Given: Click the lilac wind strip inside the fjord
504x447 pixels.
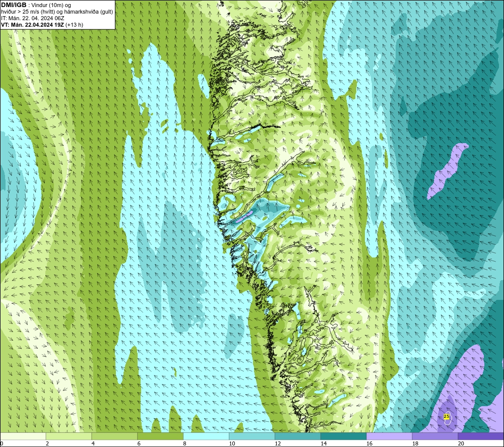Looking at the screenshot, I should [243, 217].
